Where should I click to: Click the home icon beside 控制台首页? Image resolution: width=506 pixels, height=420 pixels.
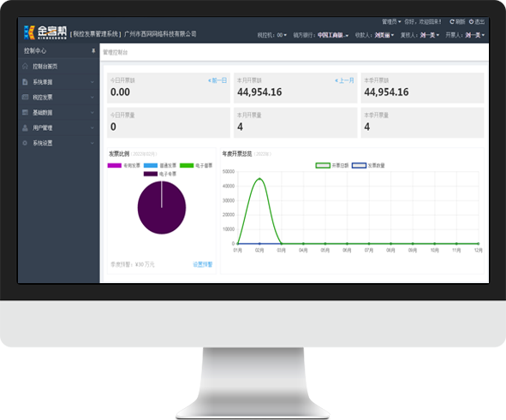pos(25,66)
